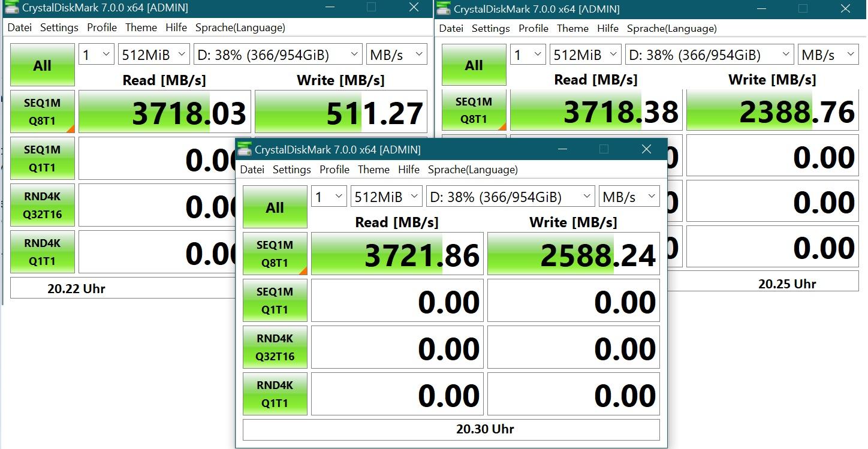Open Theme menu in right 20.25 Uhr window
The height and width of the screenshot is (449, 868).
pos(573,28)
